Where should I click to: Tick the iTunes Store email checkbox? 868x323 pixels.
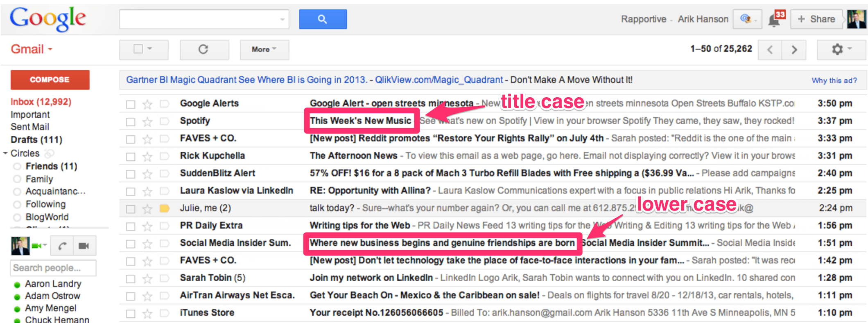(x=131, y=314)
